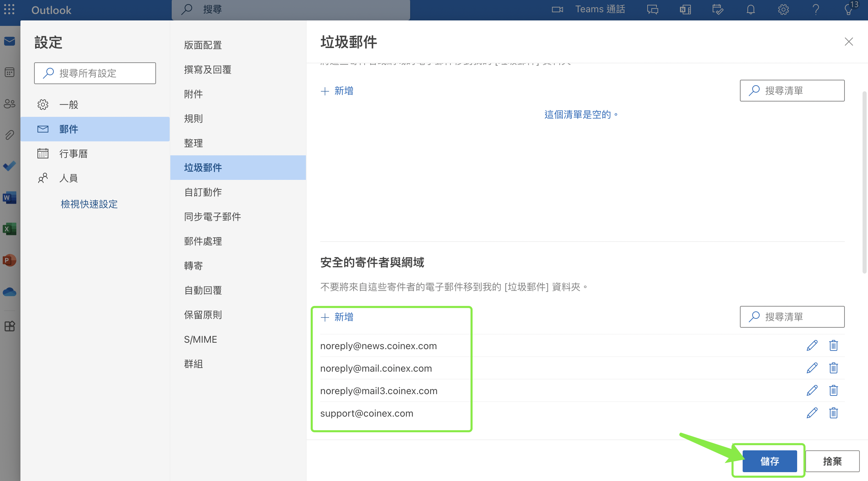
Task: Launch PowerPoint from the left rail
Action: (10, 260)
